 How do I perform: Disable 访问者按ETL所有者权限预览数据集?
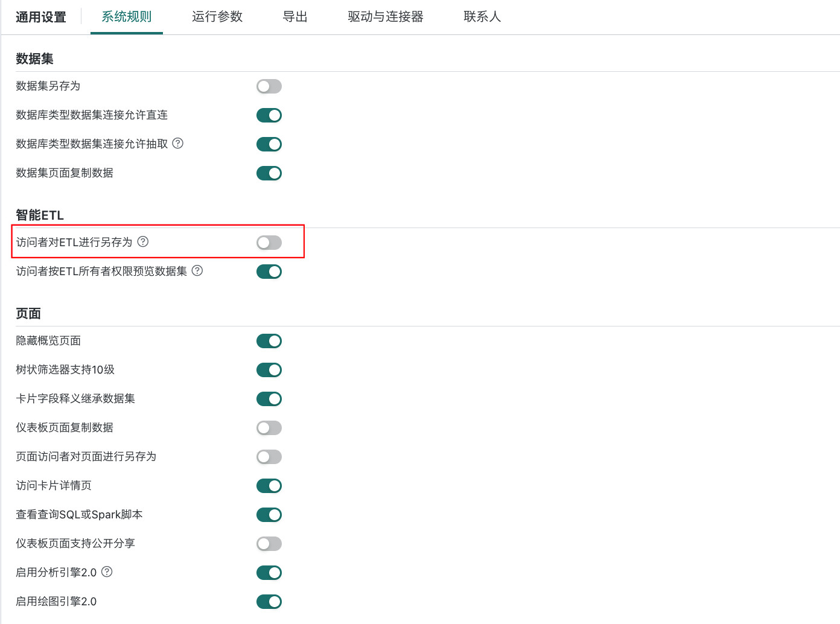click(x=269, y=271)
